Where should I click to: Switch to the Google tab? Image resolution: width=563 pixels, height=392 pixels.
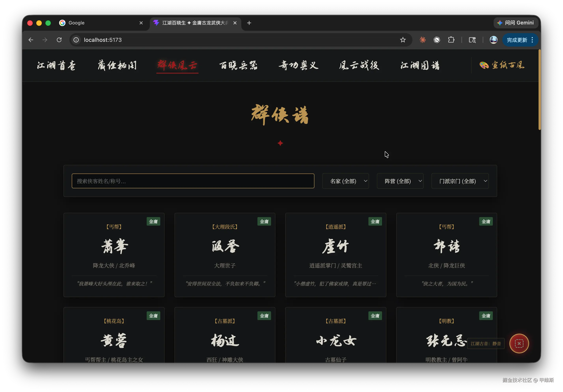[101, 23]
